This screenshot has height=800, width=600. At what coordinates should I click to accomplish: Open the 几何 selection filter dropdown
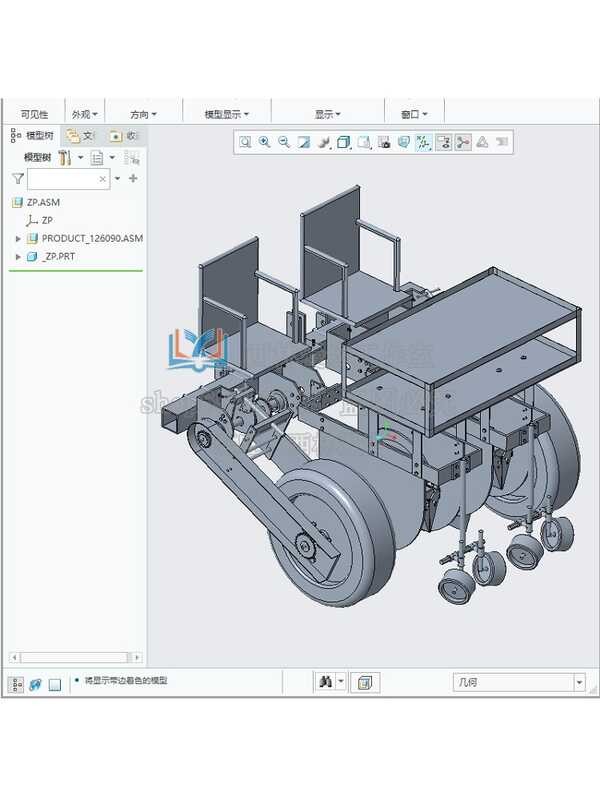point(579,683)
